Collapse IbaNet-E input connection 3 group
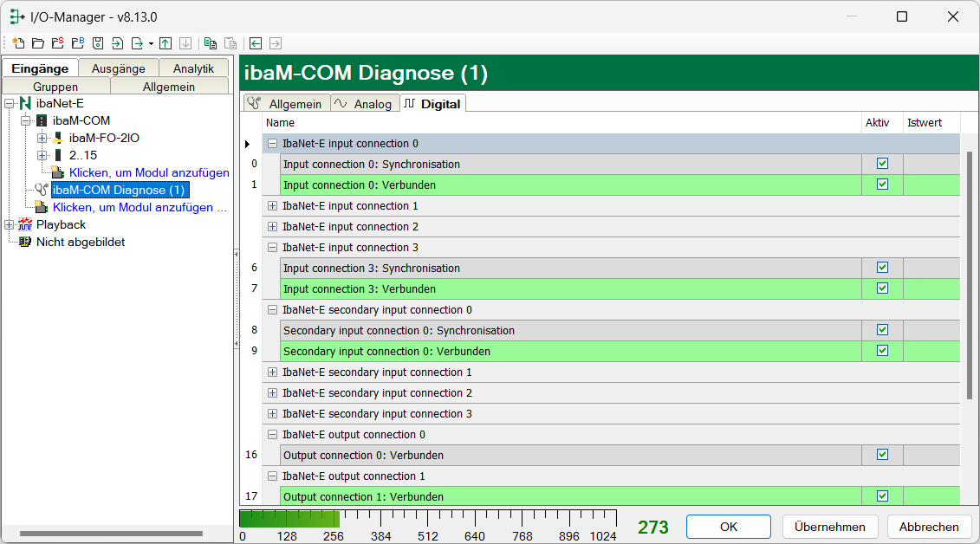 click(272, 248)
